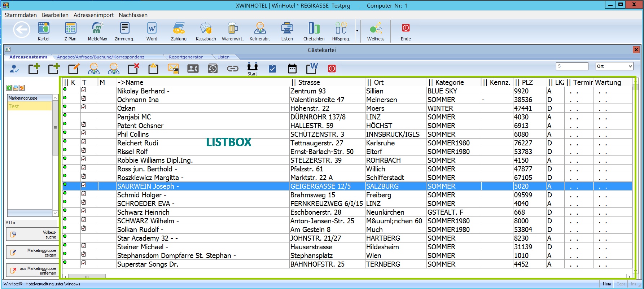Click the history clock icon
This screenshot has height=289, width=644.
pyautogui.click(x=213, y=69)
